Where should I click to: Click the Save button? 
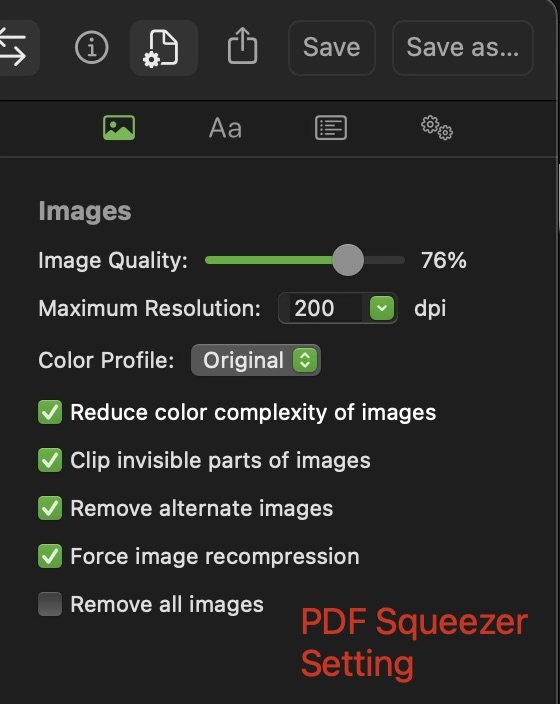pyautogui.click(x=332, y=48)
